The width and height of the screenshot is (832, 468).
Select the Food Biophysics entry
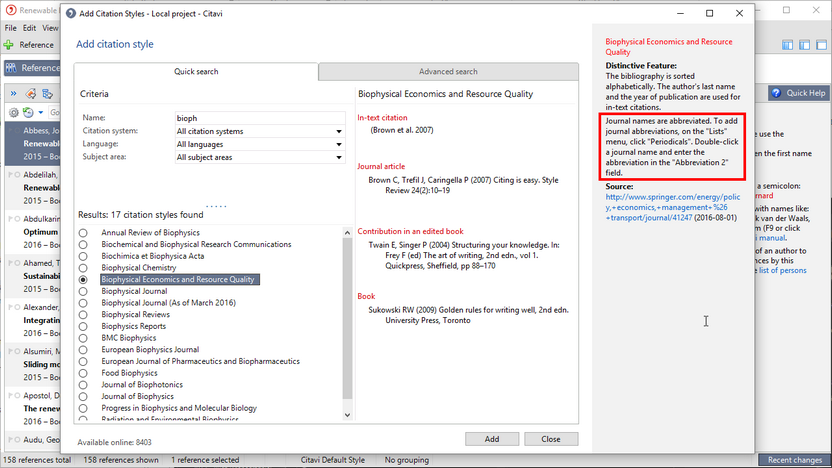pos(129,373)
